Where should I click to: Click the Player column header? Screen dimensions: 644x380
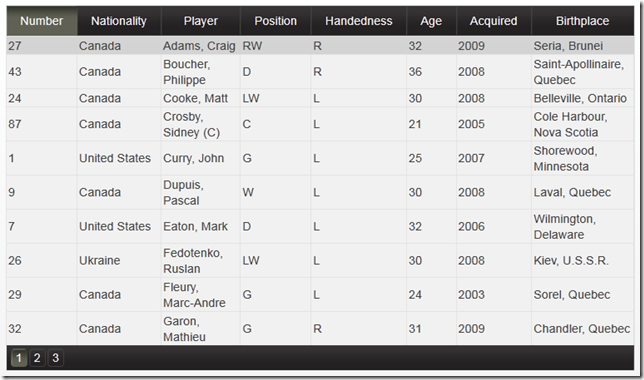[x=200, y=21]
